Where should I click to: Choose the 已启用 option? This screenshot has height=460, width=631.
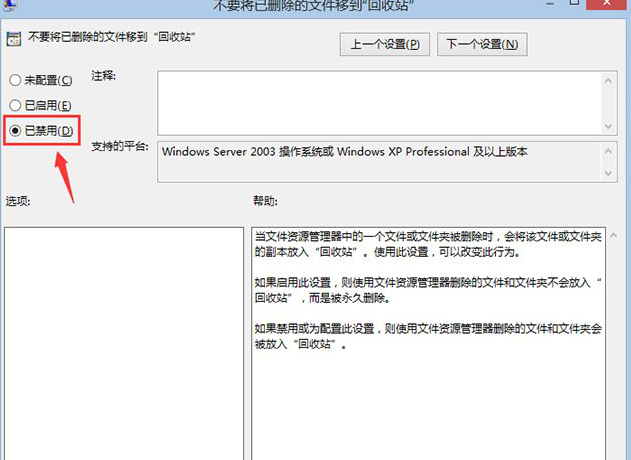tap(14, 105)
